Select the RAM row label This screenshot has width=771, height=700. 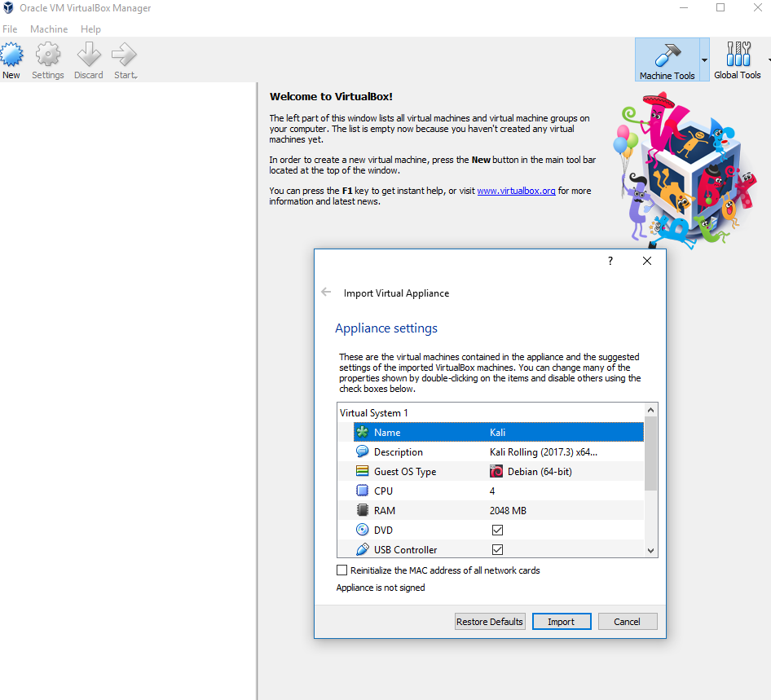click(x=385, y=511)
